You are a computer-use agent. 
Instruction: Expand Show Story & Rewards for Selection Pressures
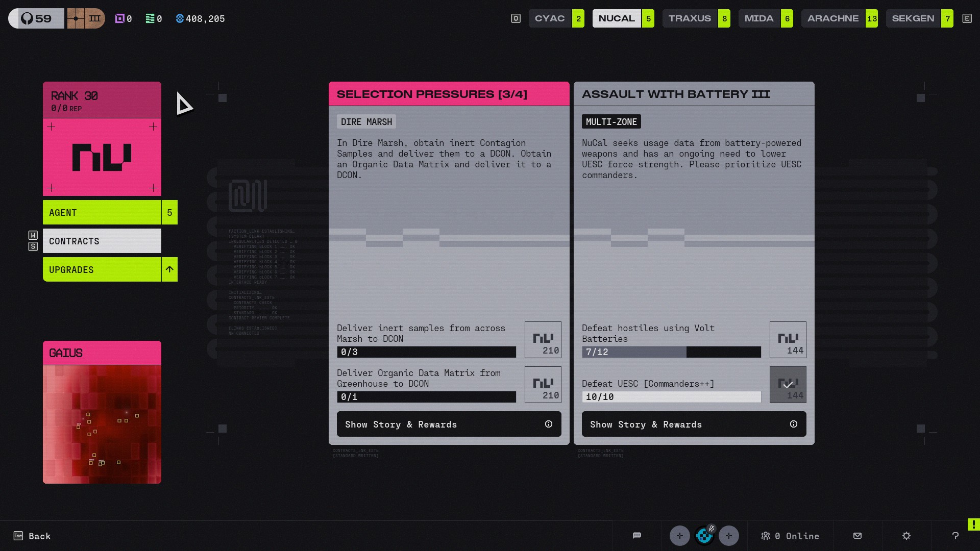pyautogui.click(x=449, y=424)
